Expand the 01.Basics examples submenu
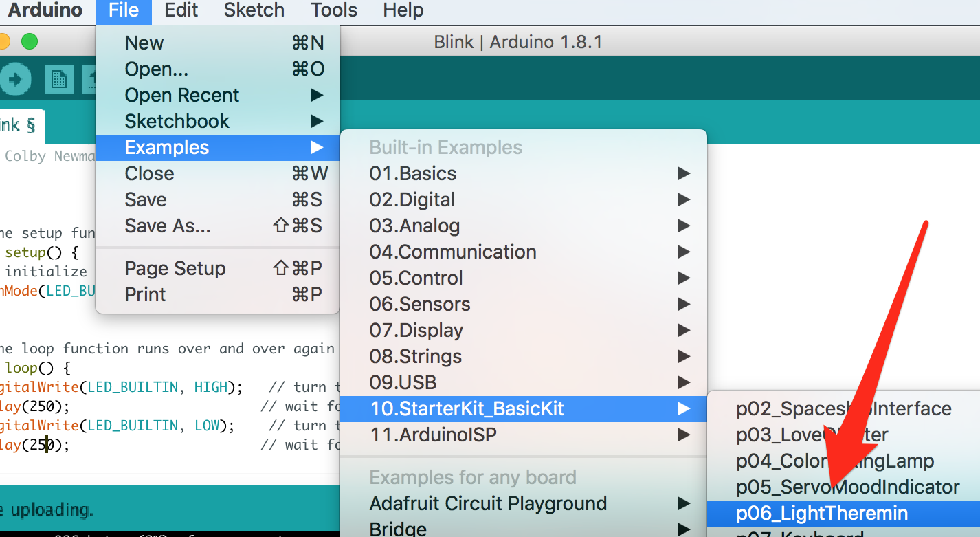980x537 pixels. (524, 173)
